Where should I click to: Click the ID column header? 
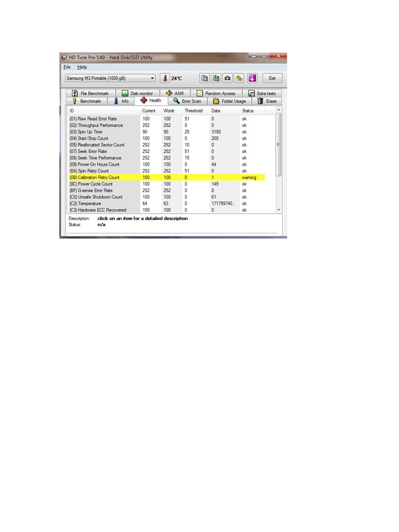click(104, 110)
